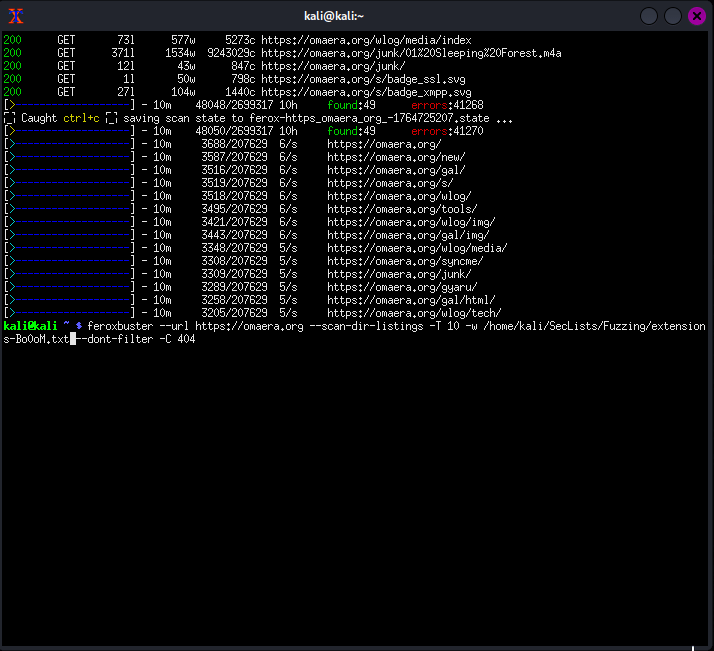Select the omaera.org/gyaru/ URL
This screenshot has width=714, height=651.
(402, 287)
